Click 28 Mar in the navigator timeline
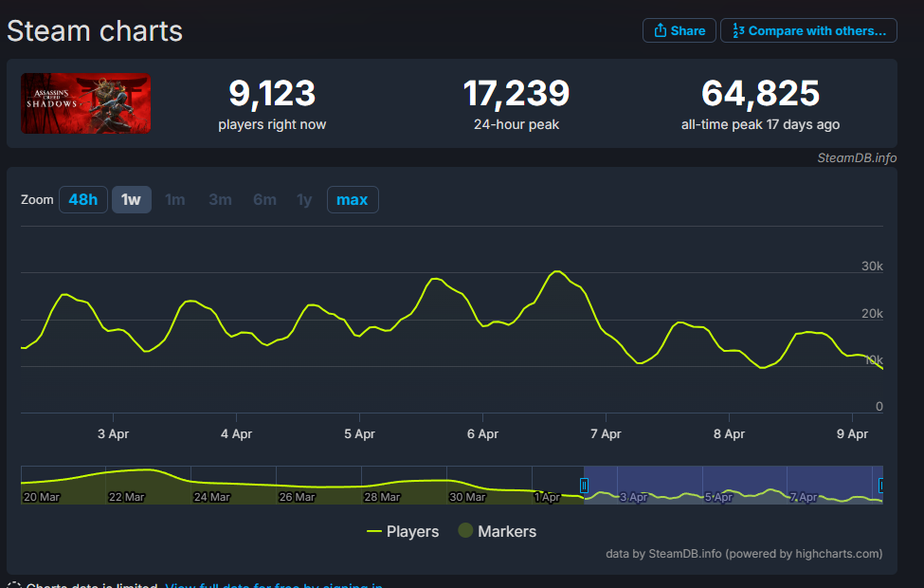924x588 pixels. pyautogui.click(x=382, y=497)
